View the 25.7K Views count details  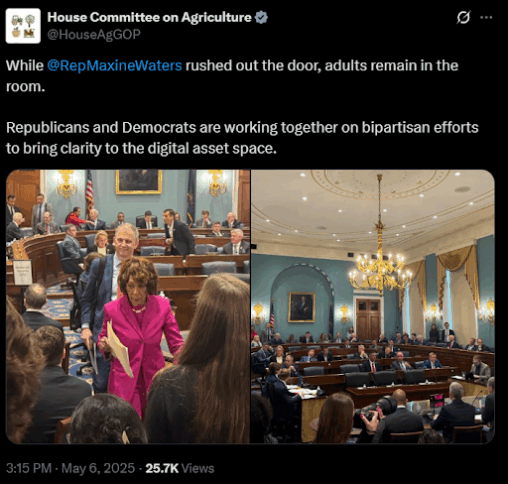pos(180,468)
